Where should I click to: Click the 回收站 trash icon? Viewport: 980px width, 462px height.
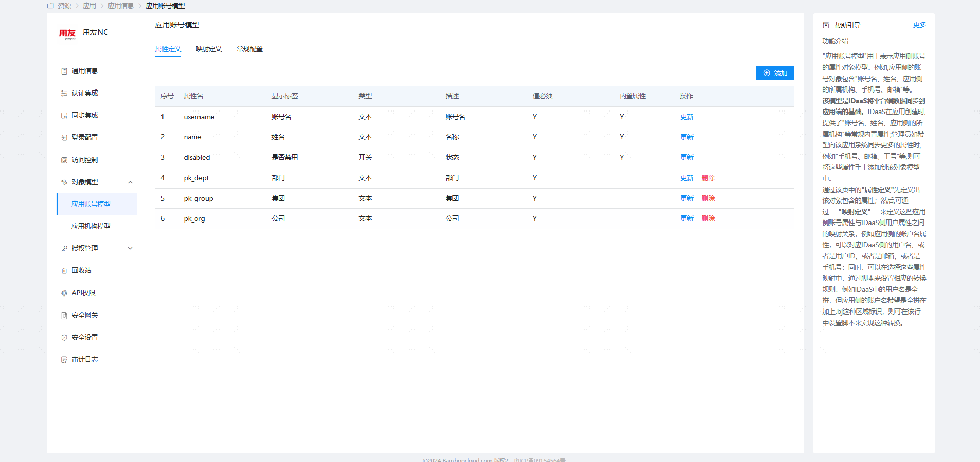[x=64, y=271]
